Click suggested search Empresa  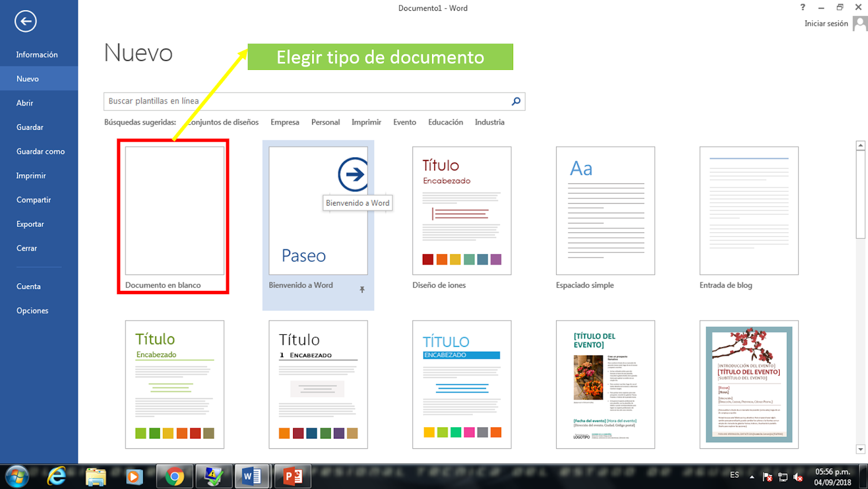[x=285, y=122]
